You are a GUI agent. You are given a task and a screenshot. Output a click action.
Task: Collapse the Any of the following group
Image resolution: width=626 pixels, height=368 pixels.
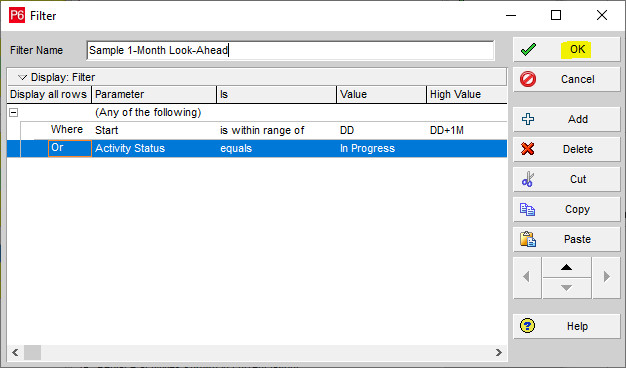click(14, 113)
